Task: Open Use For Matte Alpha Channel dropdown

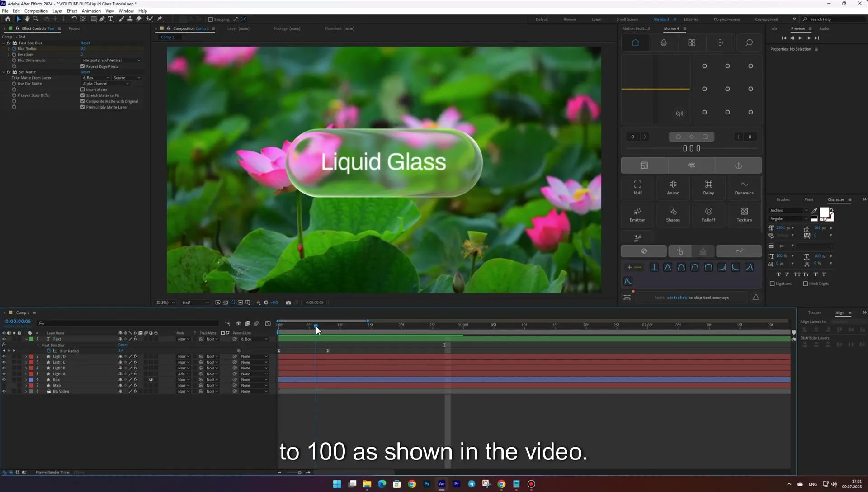Action: 105,84
